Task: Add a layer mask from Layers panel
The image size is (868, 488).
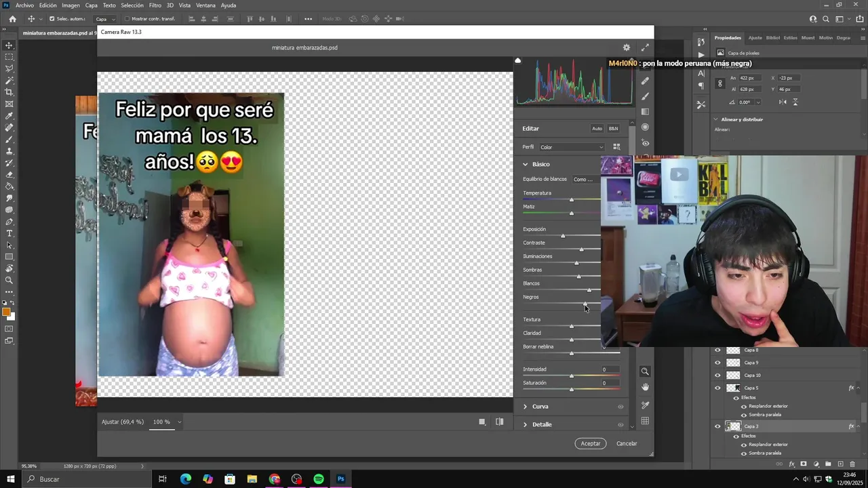Action: (x=804, y=464)
